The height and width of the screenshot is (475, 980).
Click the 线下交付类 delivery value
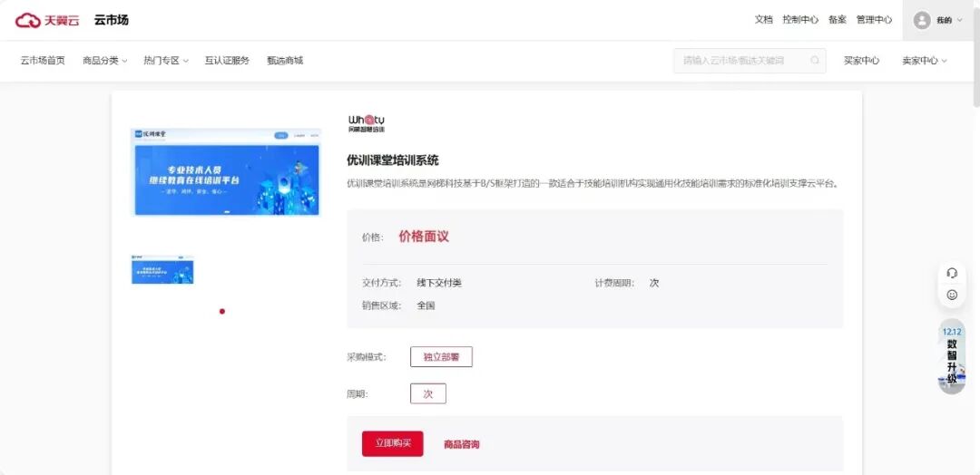coord(439,283)
